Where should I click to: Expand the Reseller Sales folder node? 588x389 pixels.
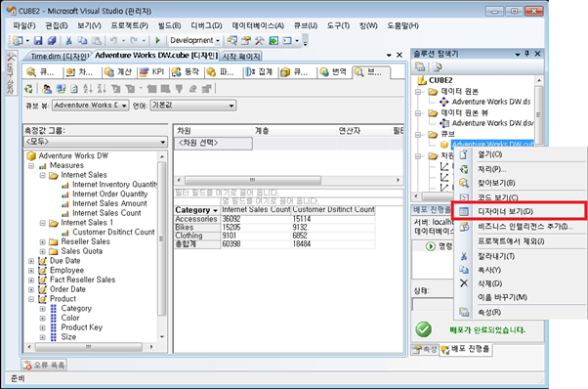42,242
